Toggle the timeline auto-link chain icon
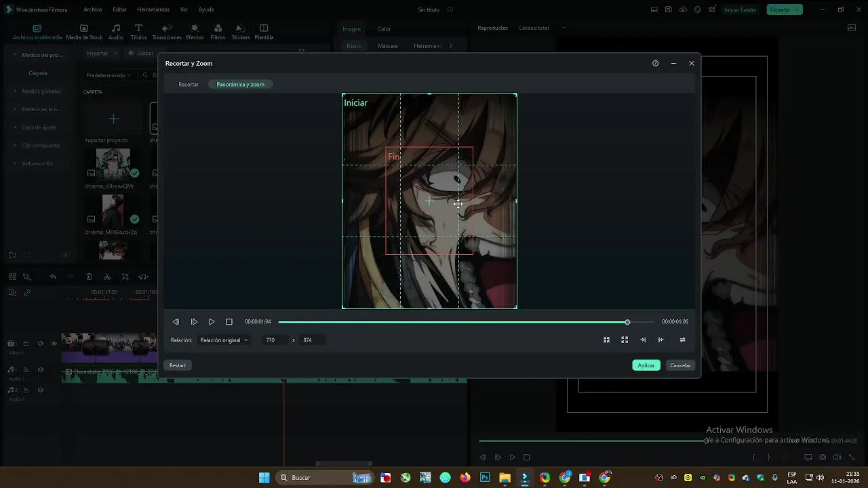This screenshot has height=488, width=868. coord(27,293)
